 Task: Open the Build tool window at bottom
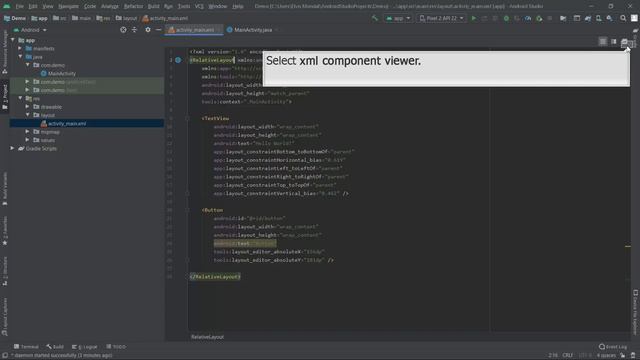point(55,347)
